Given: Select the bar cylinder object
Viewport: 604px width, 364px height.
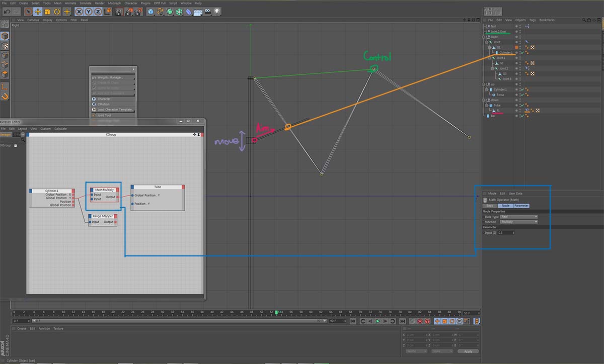Looking at the screenshot, I should pos(493,116).
